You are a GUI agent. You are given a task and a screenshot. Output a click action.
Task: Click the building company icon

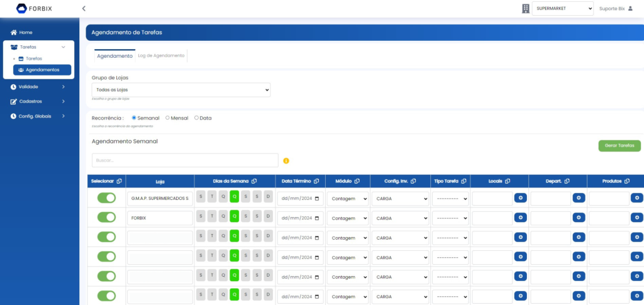tap(526, 8)
